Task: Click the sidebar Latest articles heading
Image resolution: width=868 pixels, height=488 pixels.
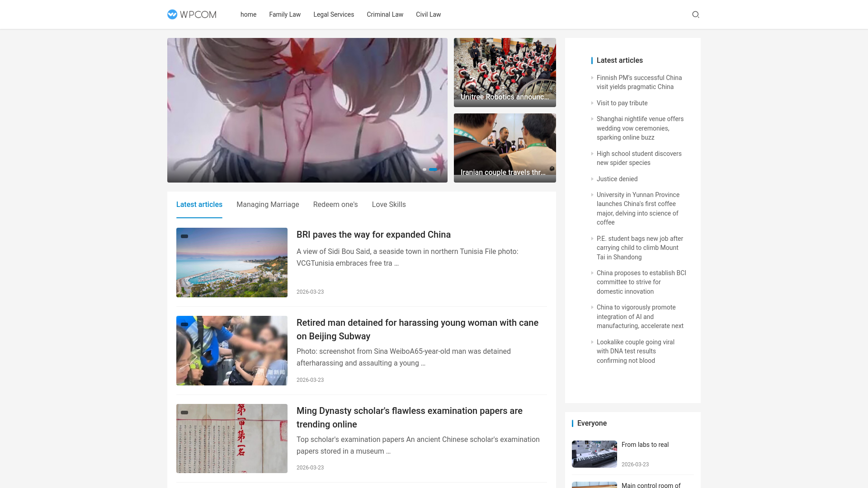Action: [x=620, y=61]
